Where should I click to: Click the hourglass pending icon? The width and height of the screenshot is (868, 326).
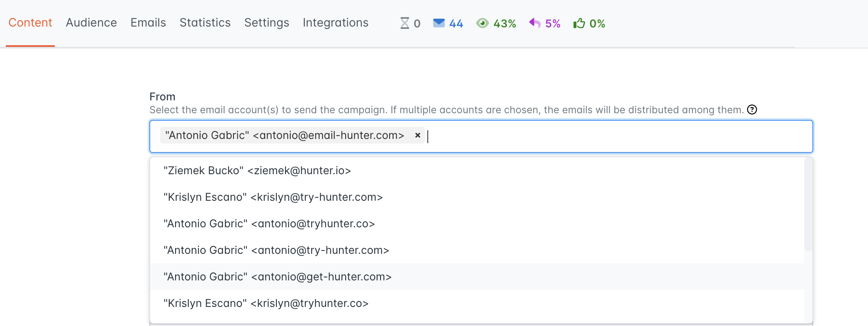(405, 23)
